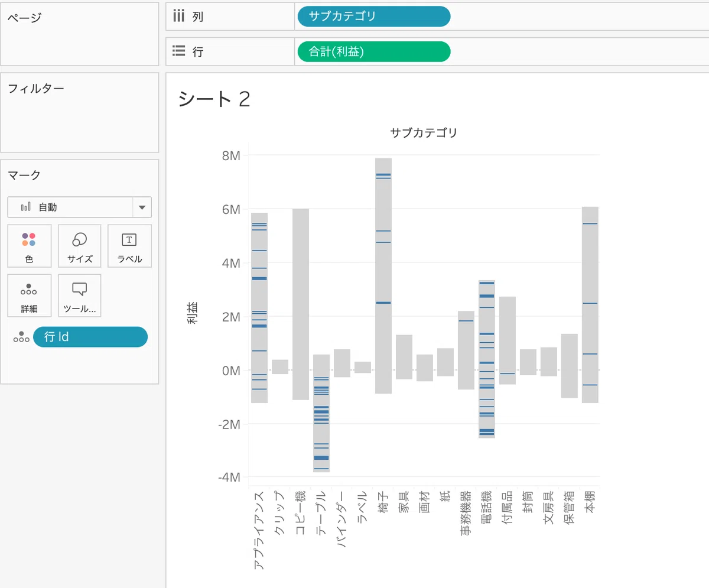Select the 椅子 bar in the chart
Image resolution: width=709 pixels, height=588 pixels.
[383, 276]
